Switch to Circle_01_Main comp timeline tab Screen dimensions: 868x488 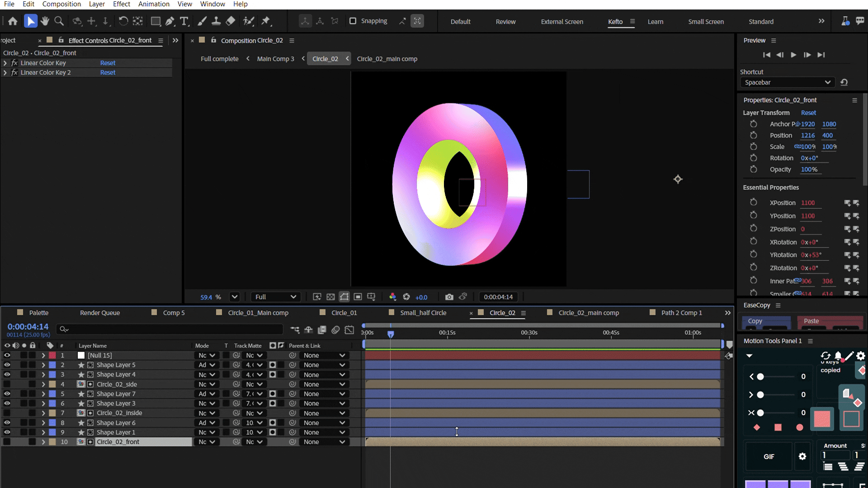(x=258, y=313)
